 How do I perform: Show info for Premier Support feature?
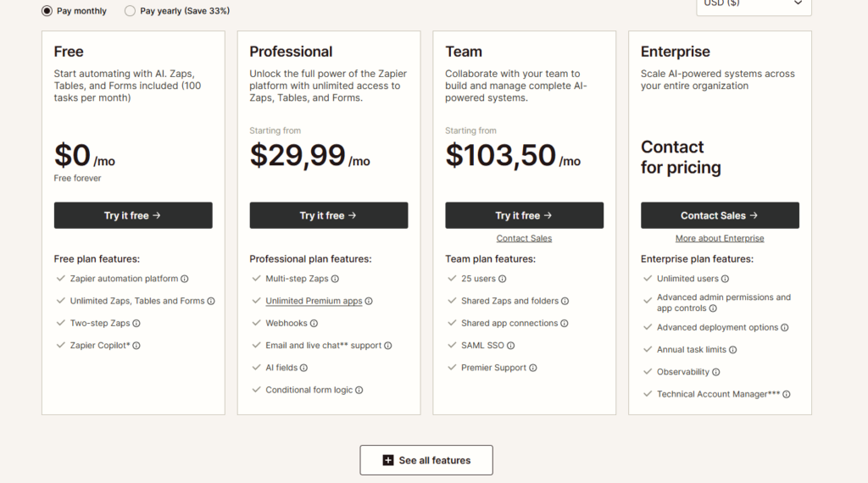tap(532, 368)
